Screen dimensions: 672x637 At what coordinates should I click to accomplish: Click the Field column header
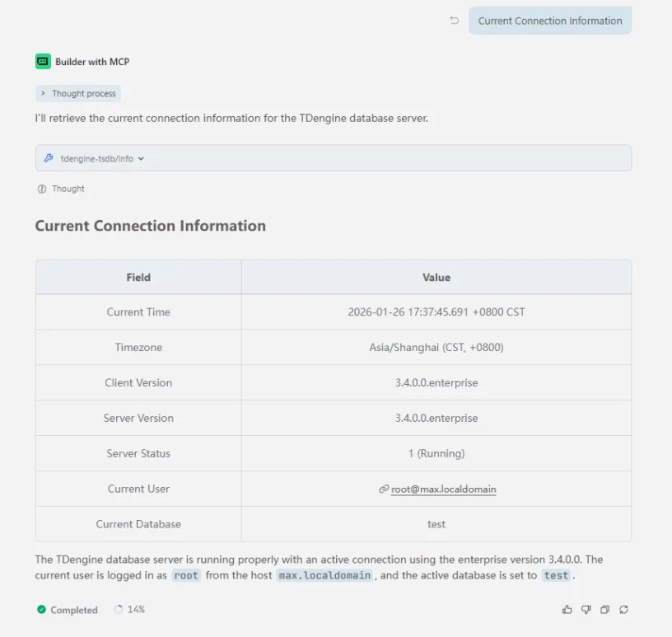(138, 278)
